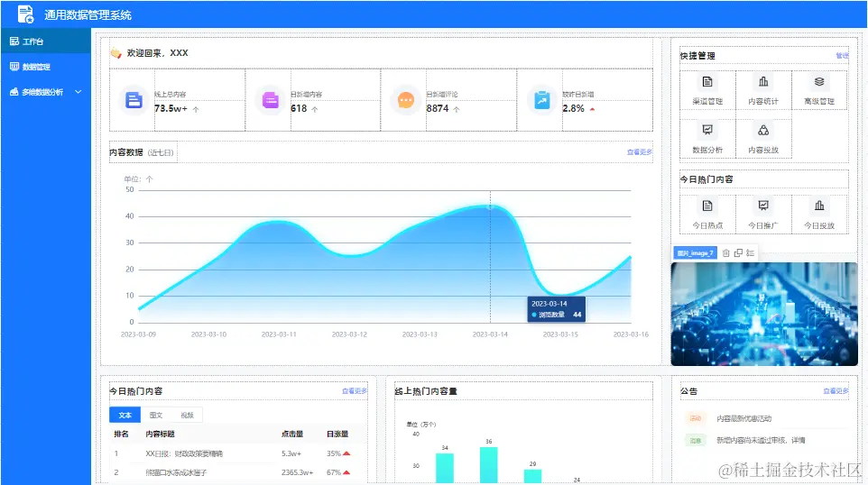Click the bar labeled 34 in bar chart

pyautogui.click(x=445, y=468)
